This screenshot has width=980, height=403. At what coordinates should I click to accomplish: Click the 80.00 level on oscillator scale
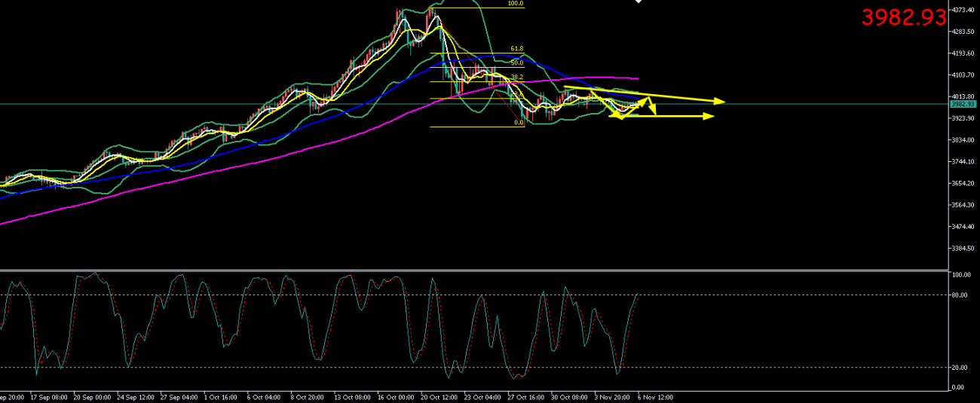click(x=960, y=295)
